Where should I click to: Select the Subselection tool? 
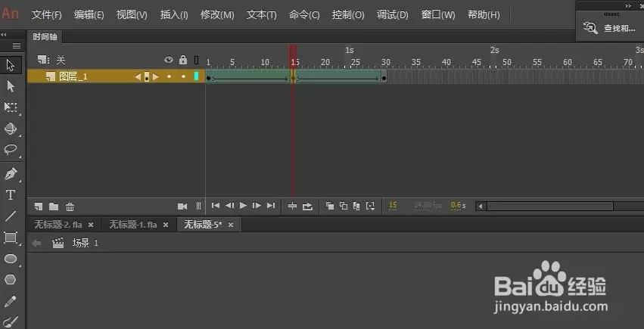click(11, 86)
